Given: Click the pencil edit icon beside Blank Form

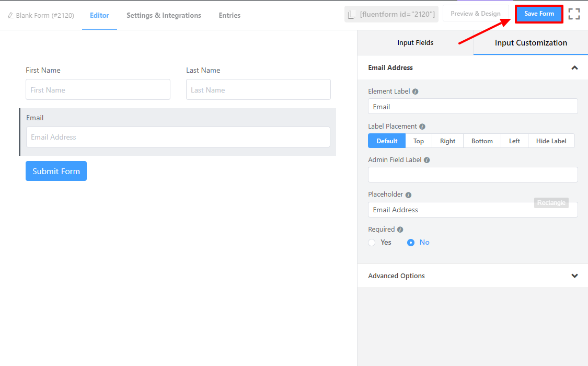Looking at the screenshot, I should (x=10, y=15).
